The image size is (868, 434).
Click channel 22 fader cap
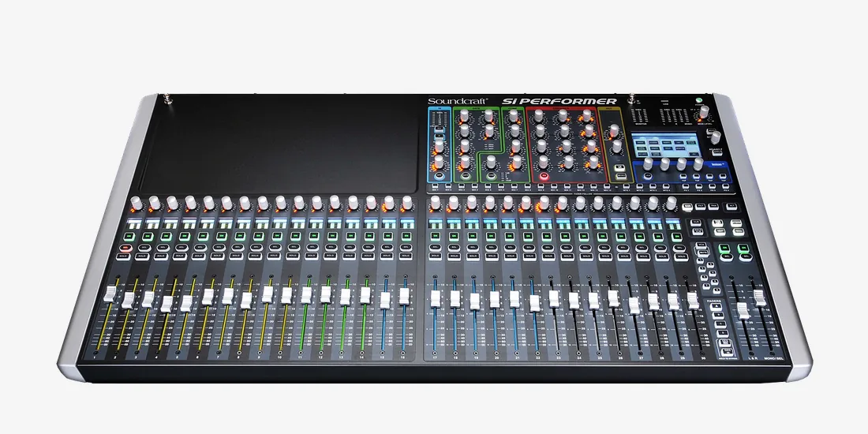(534, 303)
